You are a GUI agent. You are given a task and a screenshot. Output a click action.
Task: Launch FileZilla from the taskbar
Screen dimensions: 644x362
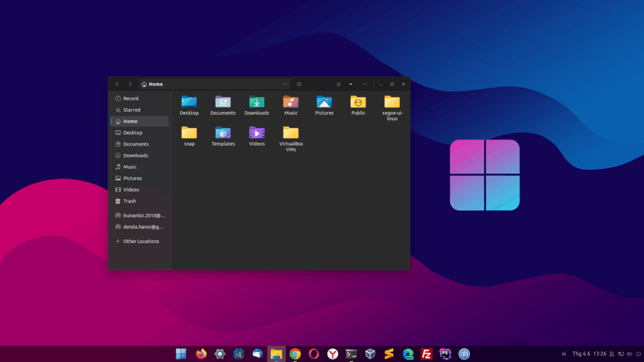426,353
